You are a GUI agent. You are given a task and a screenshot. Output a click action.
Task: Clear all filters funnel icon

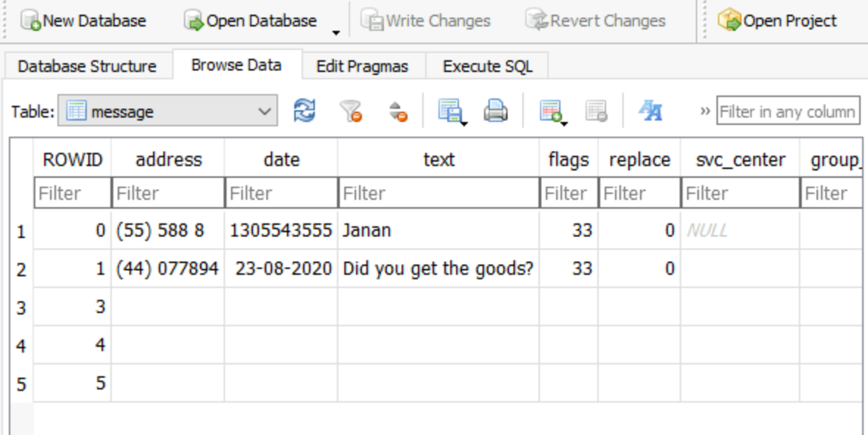pos(351,110)
